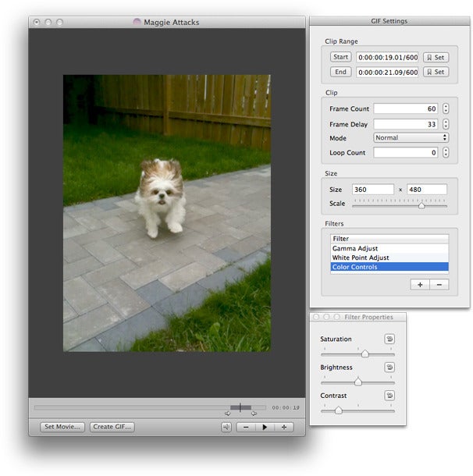Screen dimensions: 473x476
Task: Play the movie
Action: (265, 427)
